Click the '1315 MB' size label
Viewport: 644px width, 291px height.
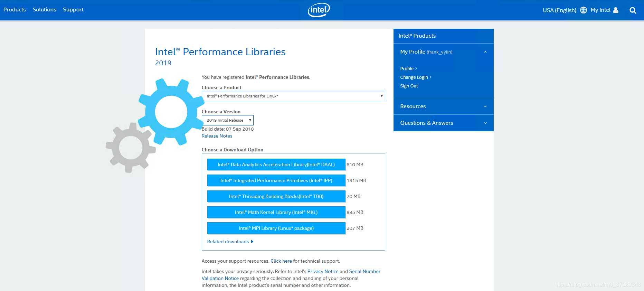click(x=356, y=180)
